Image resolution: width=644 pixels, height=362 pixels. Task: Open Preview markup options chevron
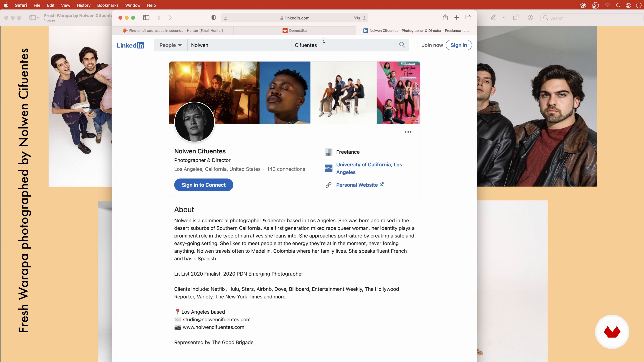tap(504, 18)
